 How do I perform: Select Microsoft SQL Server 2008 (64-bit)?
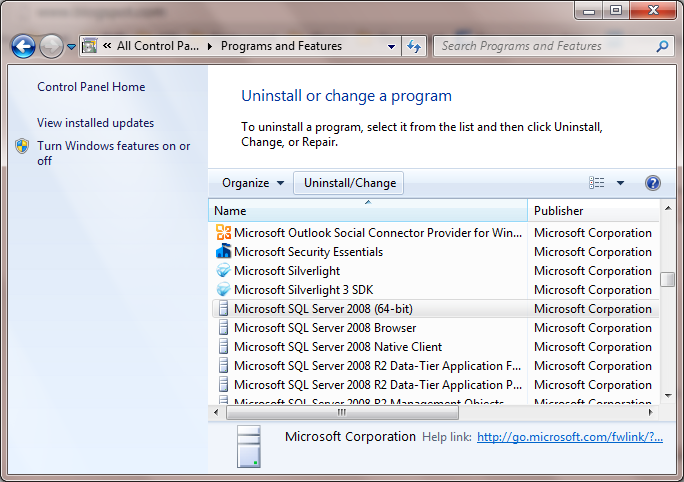pyautogui.click(x=435, y=309)
